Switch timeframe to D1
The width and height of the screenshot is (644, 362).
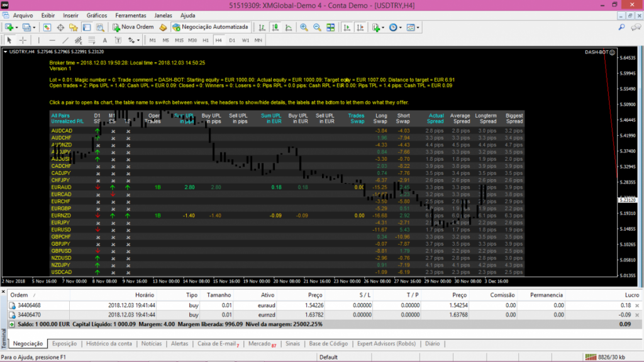click(x=232, y=40)
